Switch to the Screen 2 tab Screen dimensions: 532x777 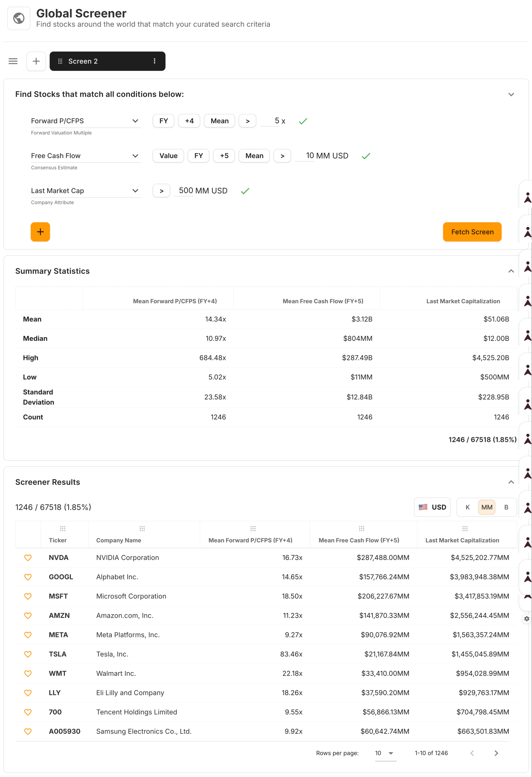tap(107, 61)
